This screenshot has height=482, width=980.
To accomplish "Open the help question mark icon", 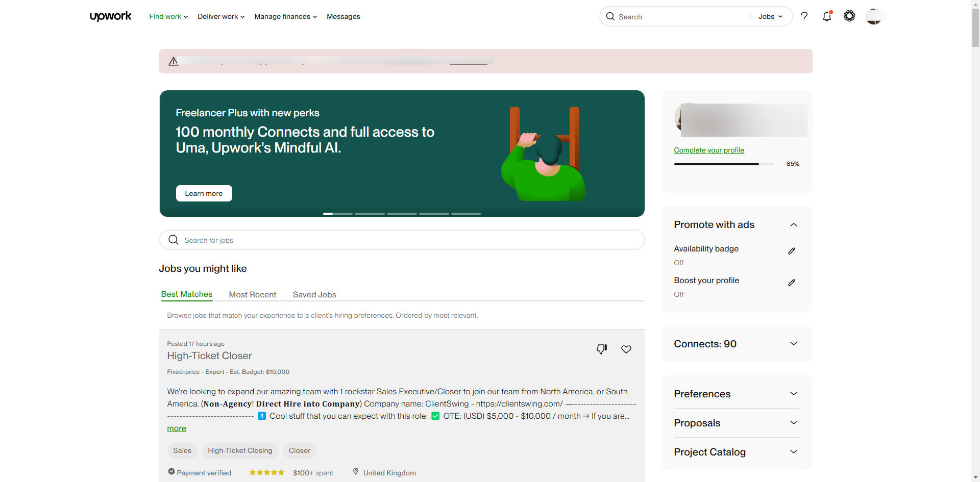I will click(804, 16).
